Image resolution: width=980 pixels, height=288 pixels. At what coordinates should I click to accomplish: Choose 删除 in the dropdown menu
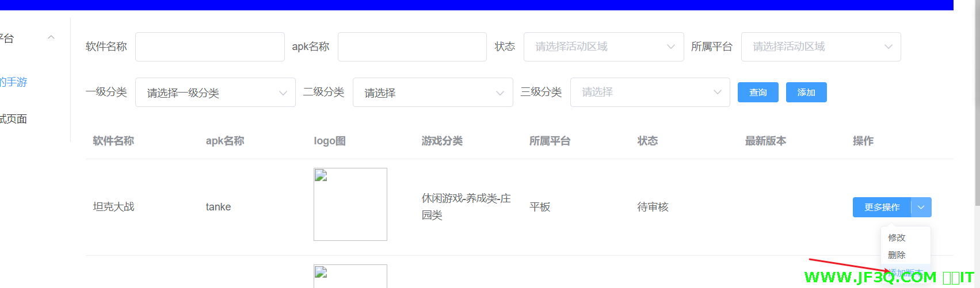pyautogui.click(x=897, y=255)
